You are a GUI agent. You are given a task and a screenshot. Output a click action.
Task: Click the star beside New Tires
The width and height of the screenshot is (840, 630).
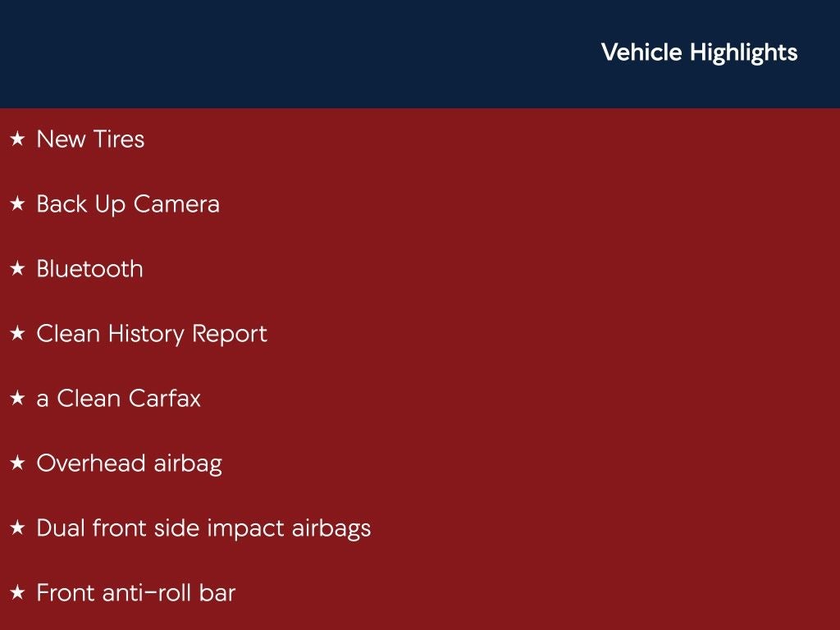pos(17,139)
